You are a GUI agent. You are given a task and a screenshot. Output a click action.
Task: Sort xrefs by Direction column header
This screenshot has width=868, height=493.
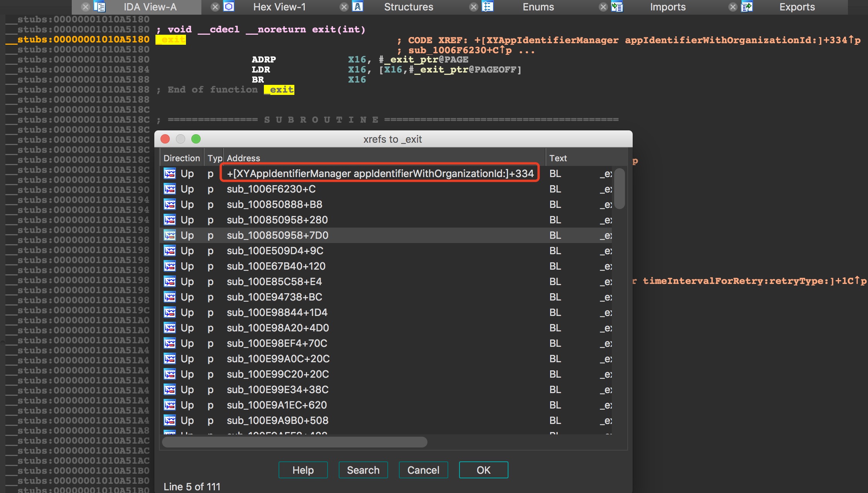click(181, 158)
